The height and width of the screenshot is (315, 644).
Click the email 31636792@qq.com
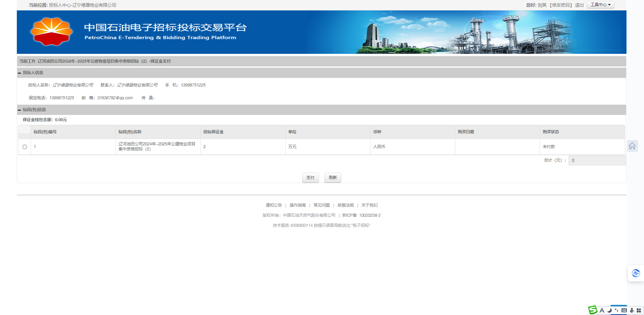(x=115, y=98)
